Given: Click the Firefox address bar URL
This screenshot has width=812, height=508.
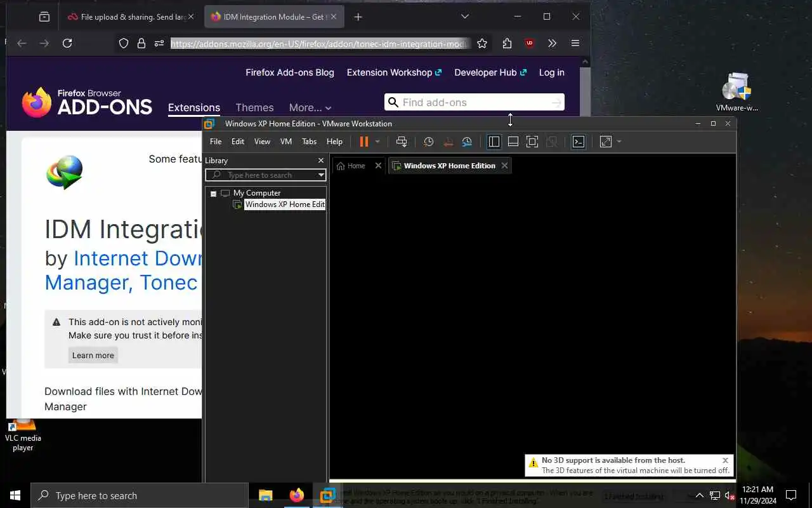Looking at the screenshot, I should 320,44.
